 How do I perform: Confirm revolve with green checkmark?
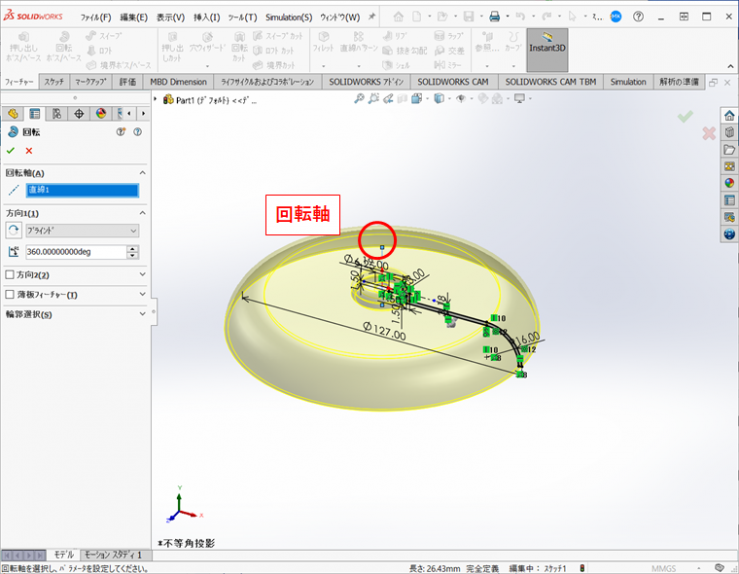click(x=11, y=151)
